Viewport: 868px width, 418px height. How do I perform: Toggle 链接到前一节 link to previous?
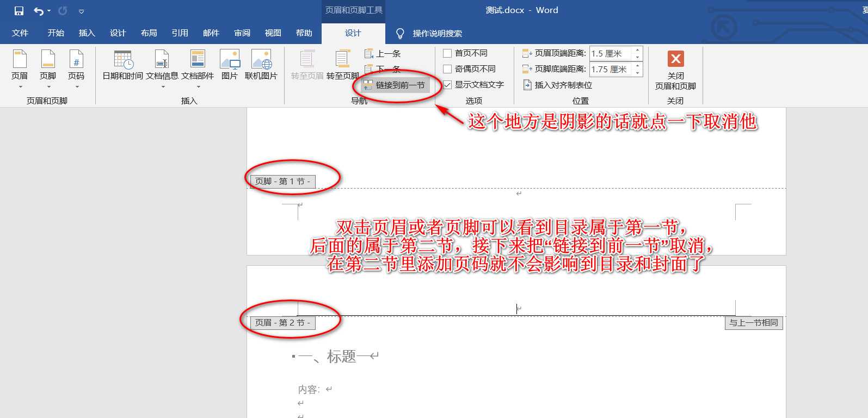[396, 85]
